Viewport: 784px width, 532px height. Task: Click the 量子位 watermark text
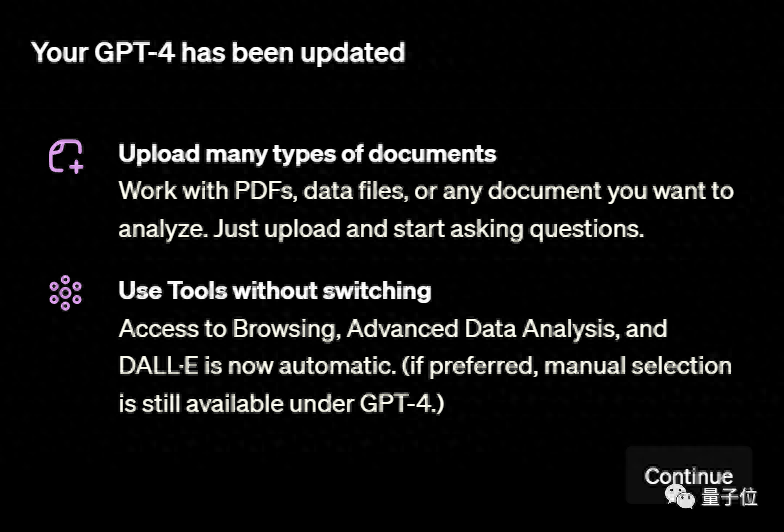click(729, 496)
